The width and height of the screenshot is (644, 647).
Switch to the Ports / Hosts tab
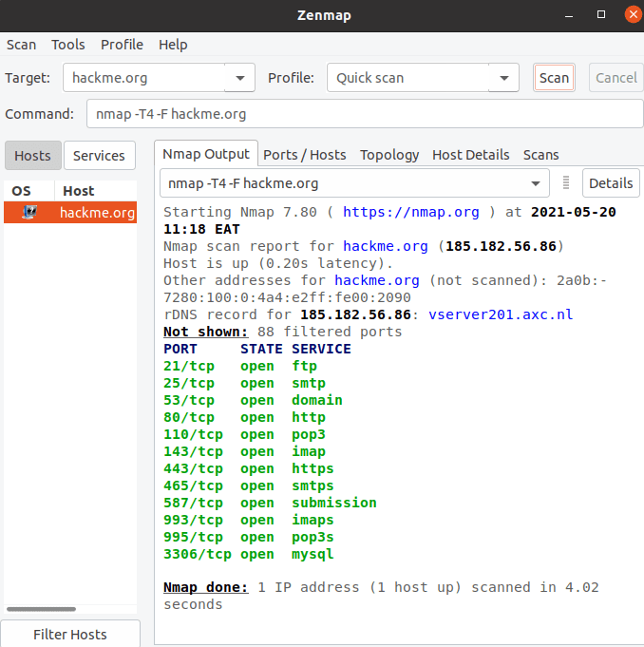(x=304, y=155)
